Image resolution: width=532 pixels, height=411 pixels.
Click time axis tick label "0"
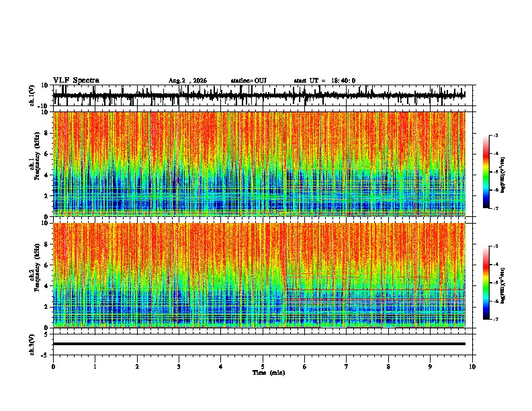(x=53, y=367)
